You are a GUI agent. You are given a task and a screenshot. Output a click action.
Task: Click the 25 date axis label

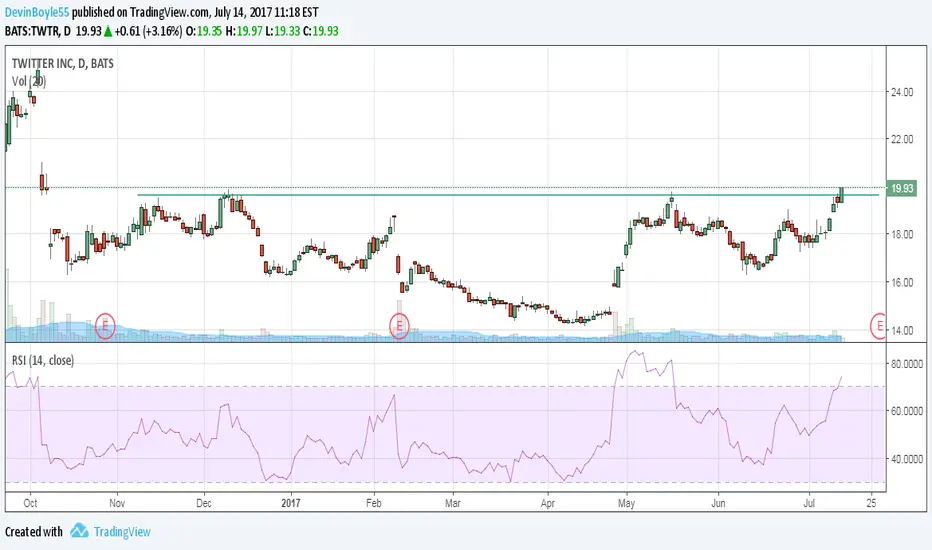871,503
